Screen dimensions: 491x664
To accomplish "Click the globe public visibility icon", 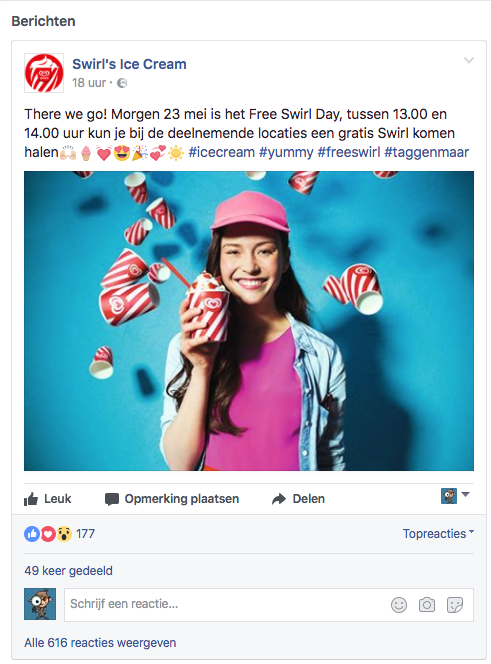I will point(122,83).
